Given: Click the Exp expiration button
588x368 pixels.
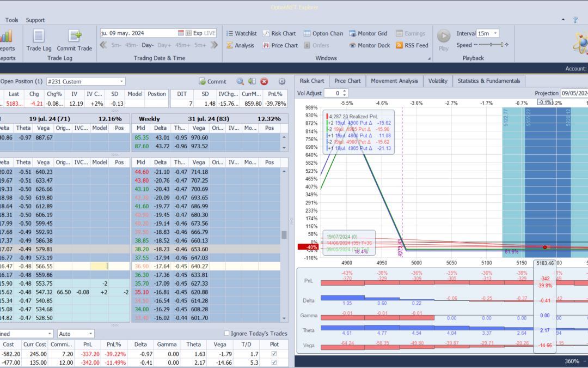Looking at the screenshot, I should pyautogui.click(x=198, y=33).
